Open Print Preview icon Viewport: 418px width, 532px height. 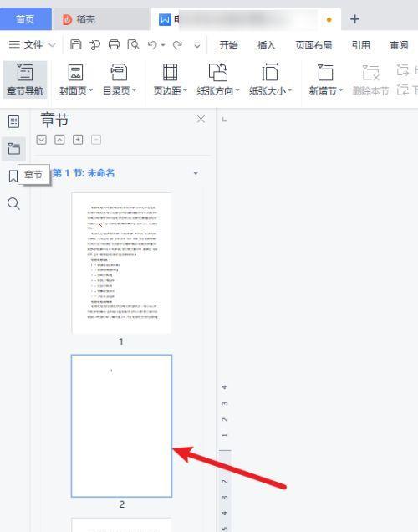pyautogui.click(x=133, y=44)
